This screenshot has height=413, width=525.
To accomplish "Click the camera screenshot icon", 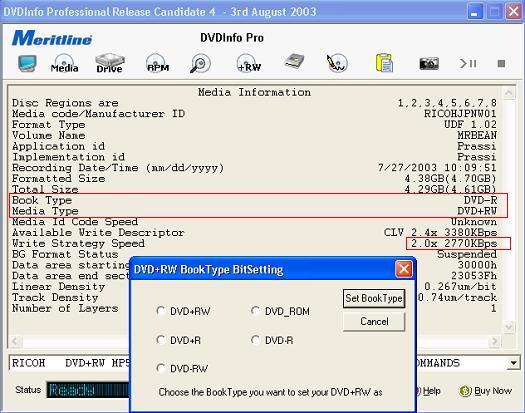I will [x=429, y=63].
